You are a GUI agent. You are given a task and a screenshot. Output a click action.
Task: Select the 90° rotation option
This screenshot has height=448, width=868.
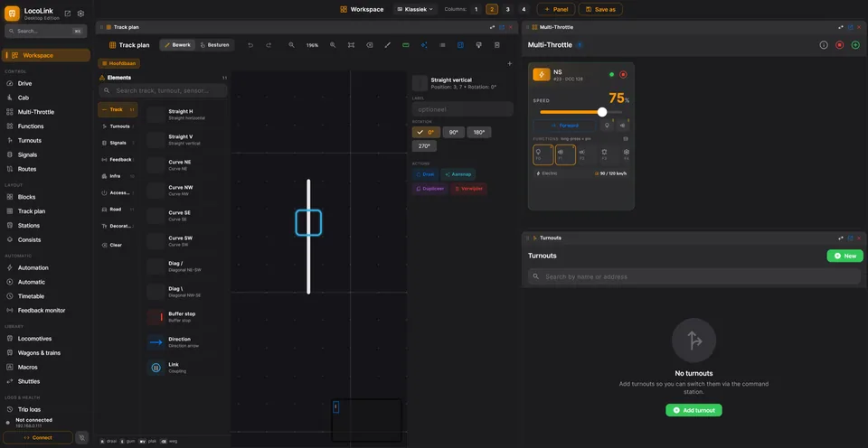click(x=453, y=132)
